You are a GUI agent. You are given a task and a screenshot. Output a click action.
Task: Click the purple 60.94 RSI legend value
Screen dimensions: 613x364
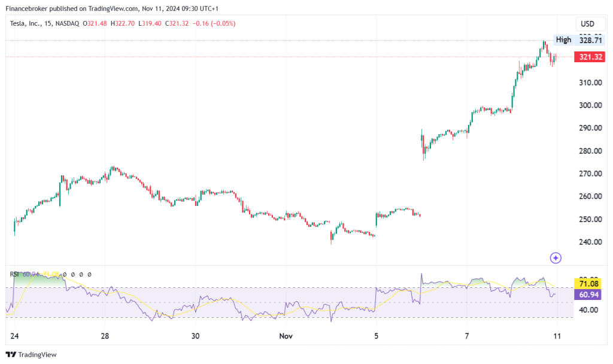(x=31, y=274)
